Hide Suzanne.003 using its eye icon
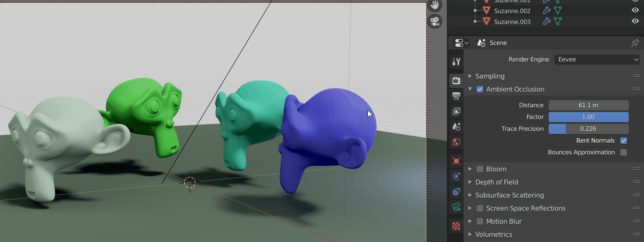The image size is (644, 242). pos(635,21)
